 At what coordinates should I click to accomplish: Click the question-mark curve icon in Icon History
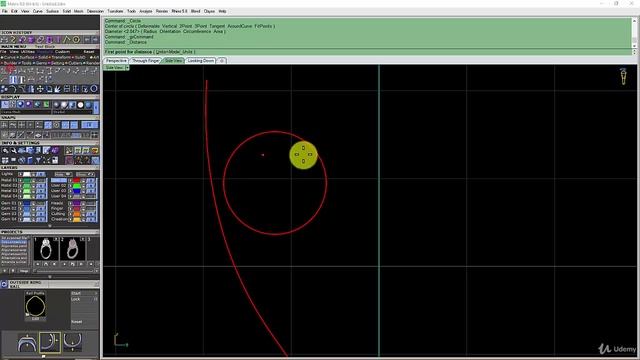pyautogui.click(x=13, y=40)
